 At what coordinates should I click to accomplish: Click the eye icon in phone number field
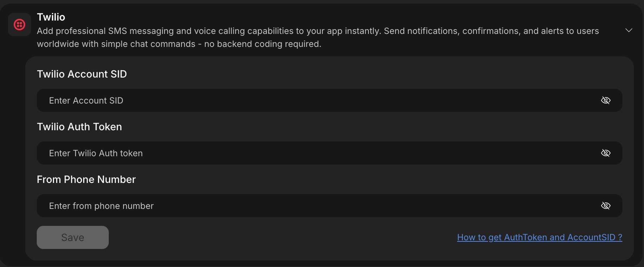point(606,206)
